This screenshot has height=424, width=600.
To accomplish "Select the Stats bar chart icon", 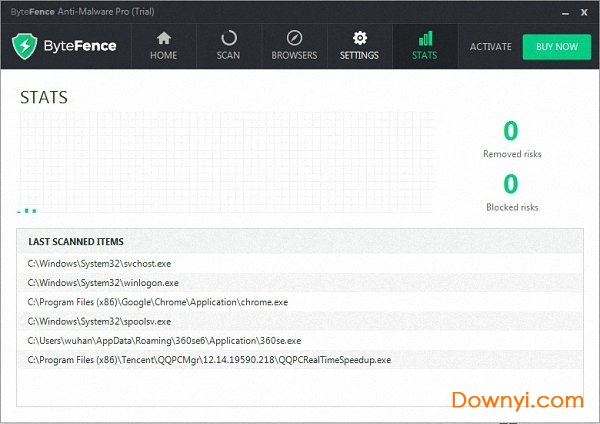I will [426, 38].
